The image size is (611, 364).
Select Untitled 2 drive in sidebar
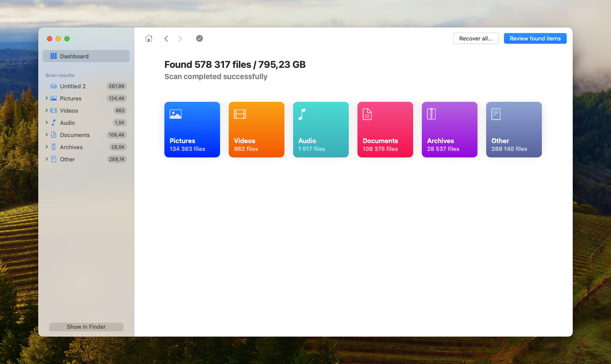tap(73, 86)
